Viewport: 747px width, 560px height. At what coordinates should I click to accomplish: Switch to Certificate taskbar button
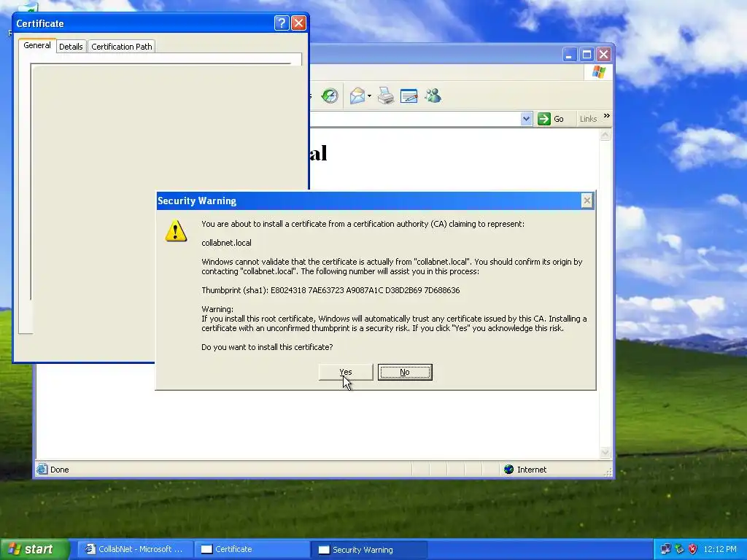(x=252, y=549)
